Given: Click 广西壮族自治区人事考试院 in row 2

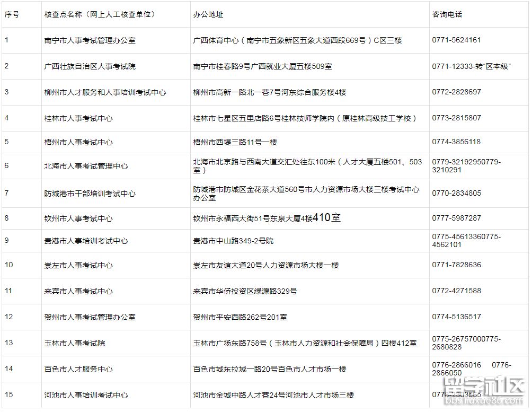Looking at the screenshot, I should pos(90,66).
